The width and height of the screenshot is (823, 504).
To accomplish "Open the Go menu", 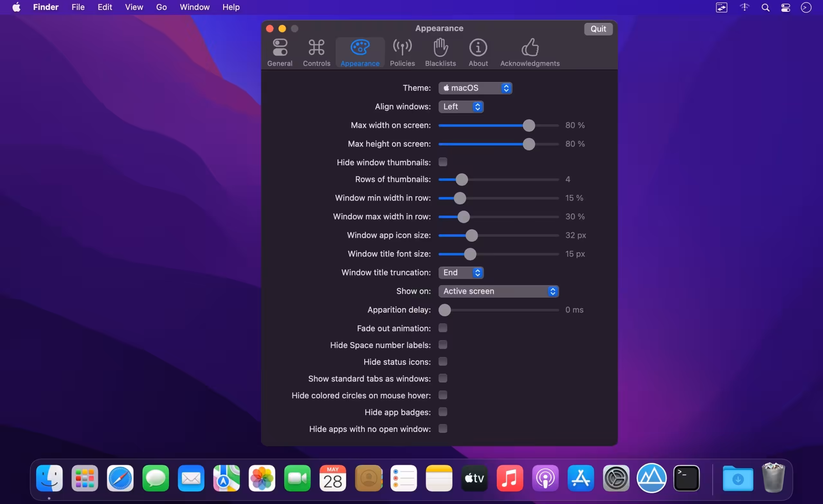I will (x=161, y=7).
